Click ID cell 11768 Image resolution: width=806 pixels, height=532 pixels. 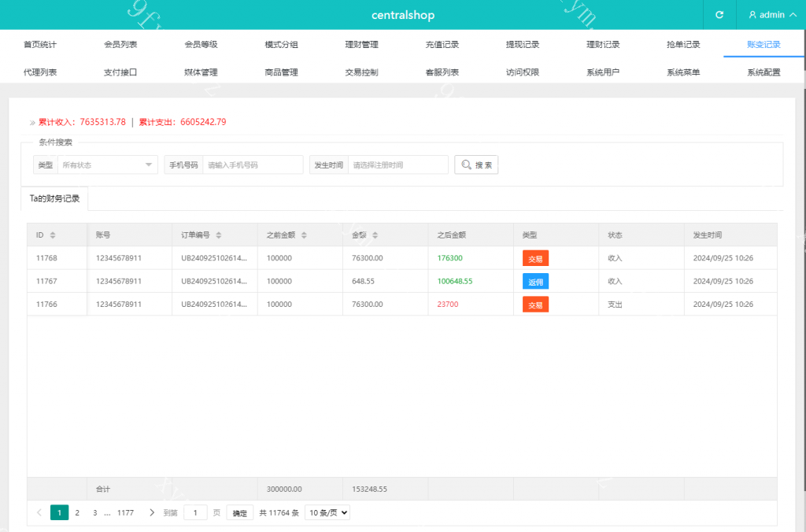pyautogui.click(x=46, y=258)
